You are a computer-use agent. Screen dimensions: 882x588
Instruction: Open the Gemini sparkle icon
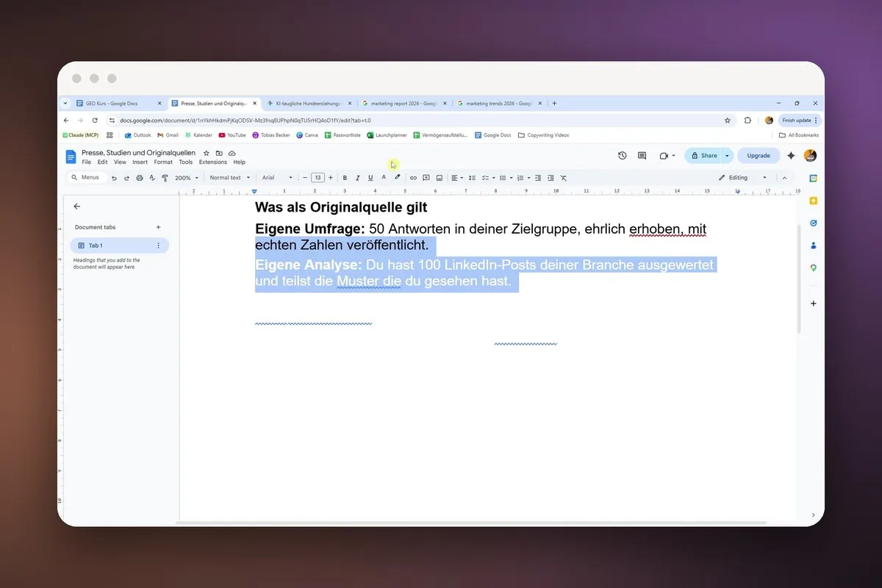click(791, 156)
